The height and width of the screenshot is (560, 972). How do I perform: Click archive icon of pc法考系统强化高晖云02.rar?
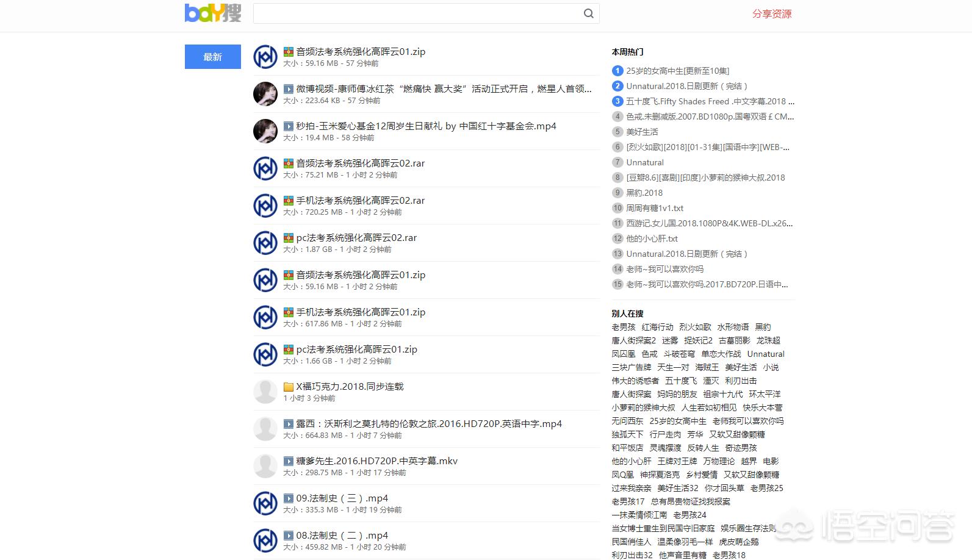[289, 238]
